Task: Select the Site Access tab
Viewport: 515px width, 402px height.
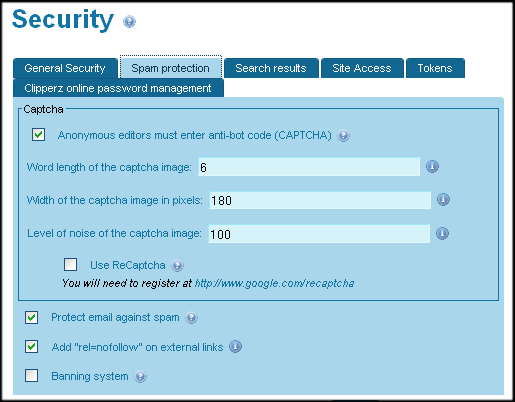Action: coord(362,68)
